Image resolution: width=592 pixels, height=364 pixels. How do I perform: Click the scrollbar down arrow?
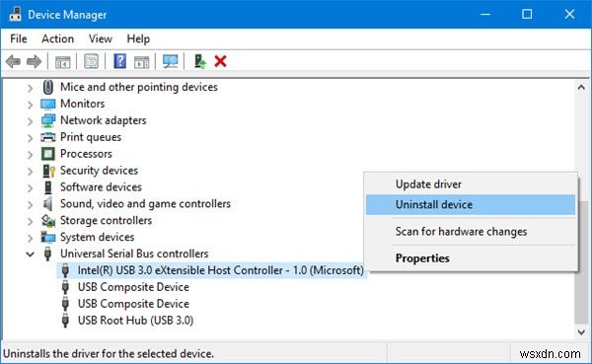coord(581,332)
